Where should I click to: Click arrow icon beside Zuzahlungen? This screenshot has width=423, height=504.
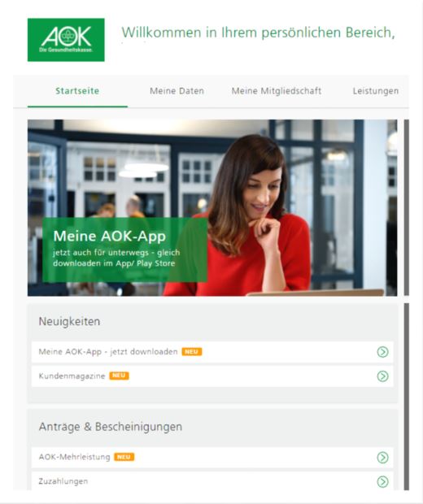pos(382,481)
